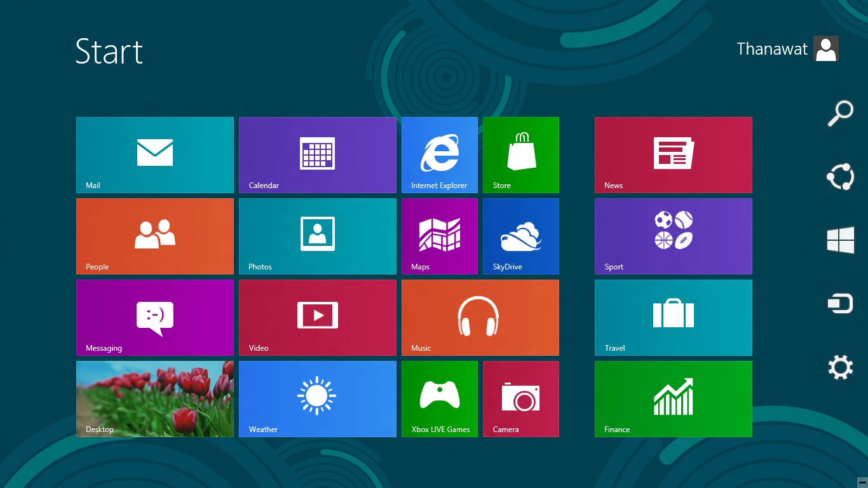Viewport: 868px width, 488px height.
Task: Click the Thanawat user account picture
Action: pos(826,49)
